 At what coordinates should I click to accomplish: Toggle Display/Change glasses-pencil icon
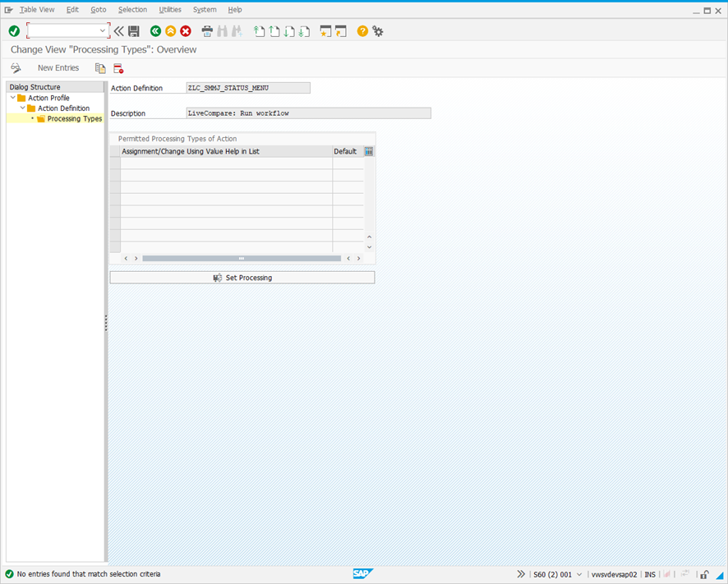[16, 68]
